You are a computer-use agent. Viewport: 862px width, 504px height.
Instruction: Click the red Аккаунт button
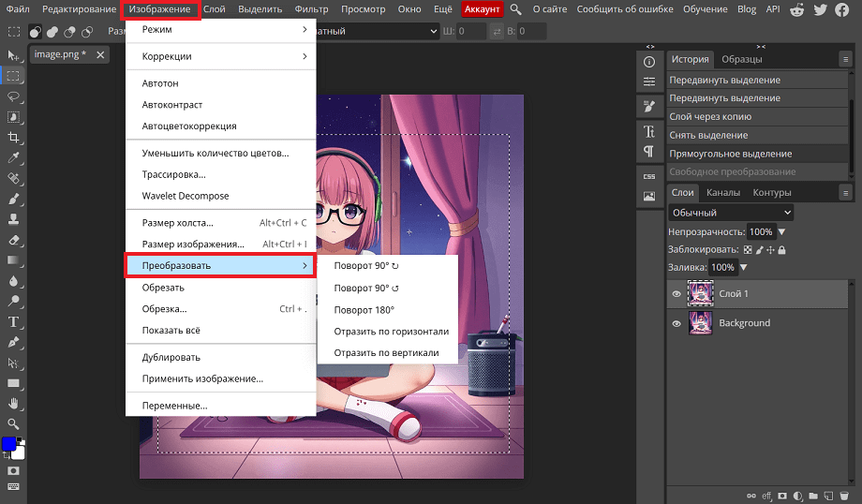click(483, 9)
